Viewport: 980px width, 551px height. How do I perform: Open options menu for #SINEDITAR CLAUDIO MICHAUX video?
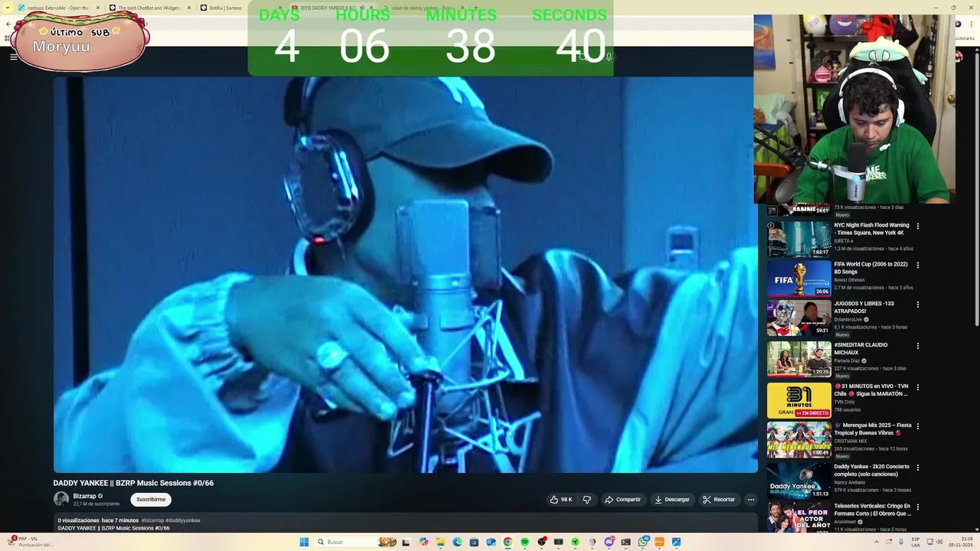pyautogui.click(x=917, y=346)
